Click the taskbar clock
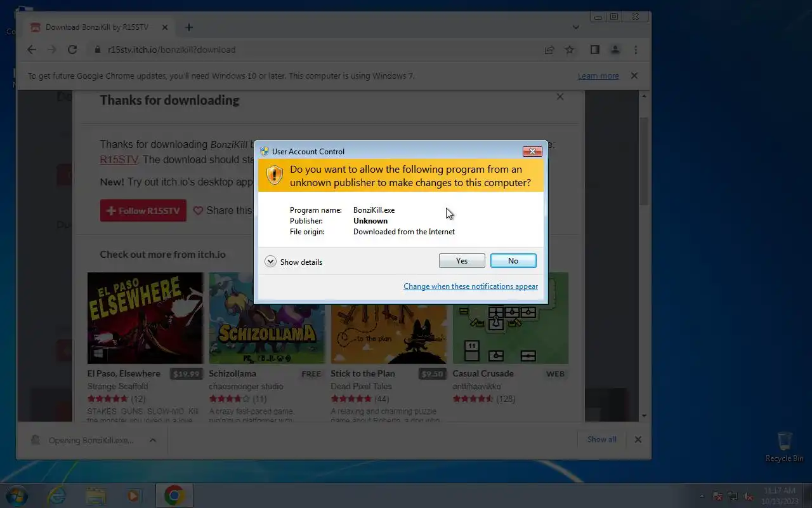 pyautogui.click(x=780, y=496)
